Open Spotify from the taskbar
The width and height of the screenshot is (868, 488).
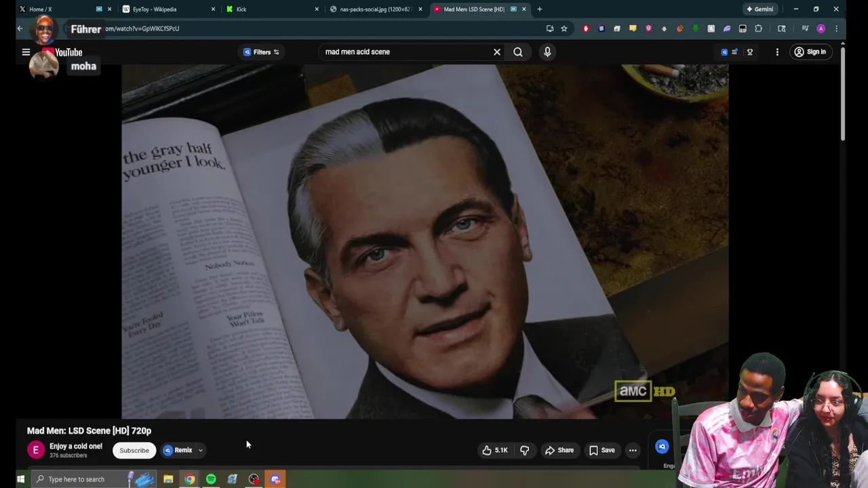(x=211, y=479)
